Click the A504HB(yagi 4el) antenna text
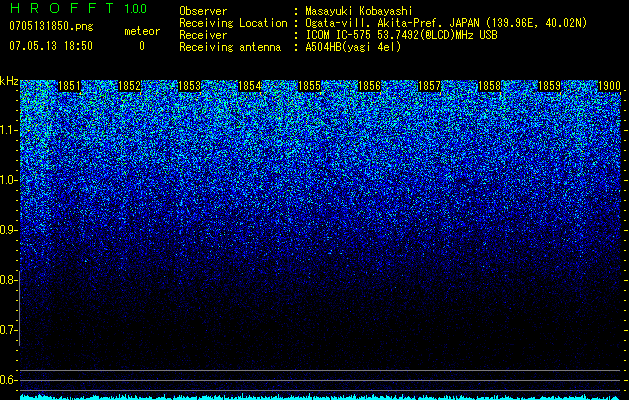This screenshot has width=629, height=400. pos(353,47)
